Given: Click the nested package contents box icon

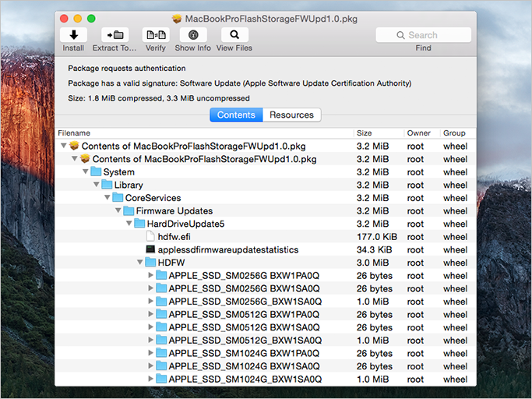Looking at the screenshot, I should tap(85, 159).
